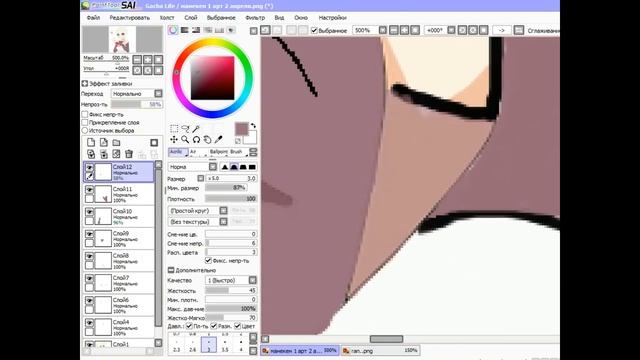Open the Редактировать menu

(129, 18)
